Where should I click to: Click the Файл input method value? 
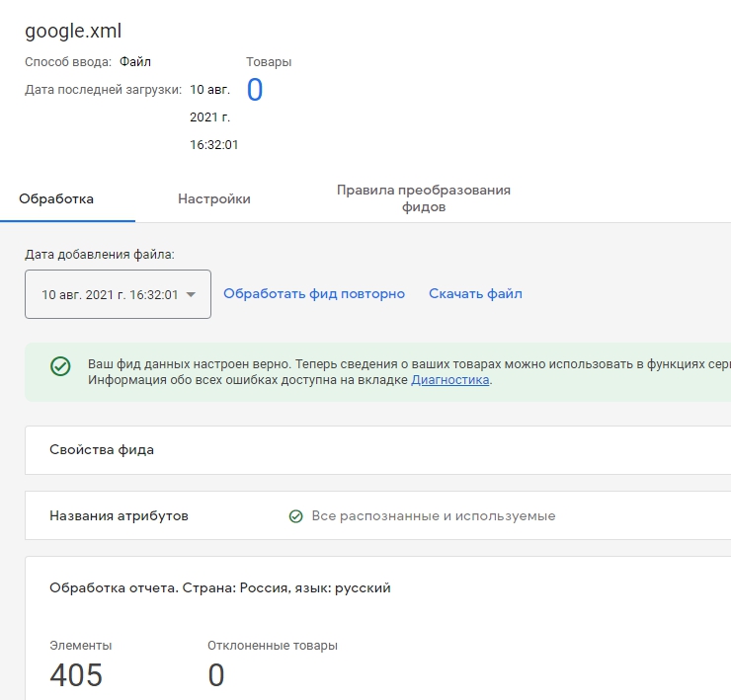point(135,62)
